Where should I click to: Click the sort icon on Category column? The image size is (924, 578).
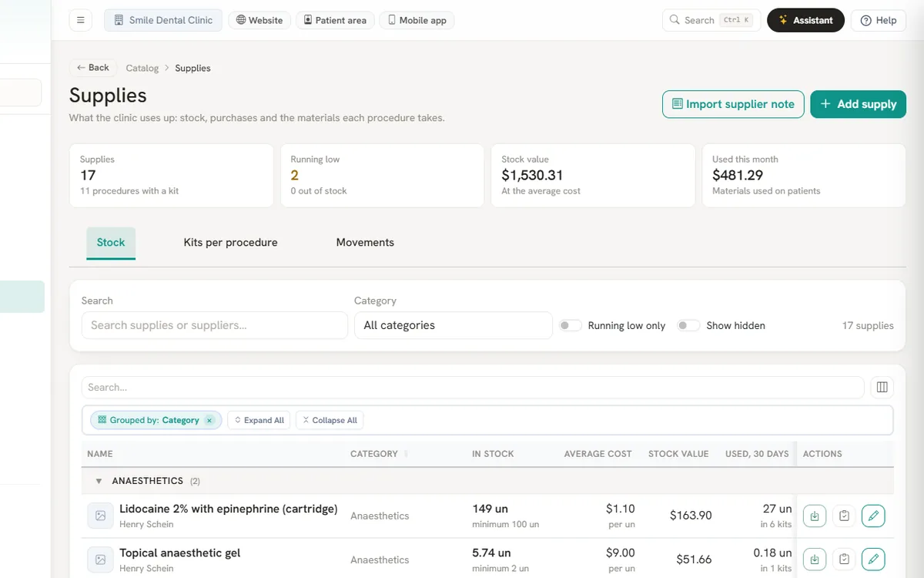pos(406,454)
